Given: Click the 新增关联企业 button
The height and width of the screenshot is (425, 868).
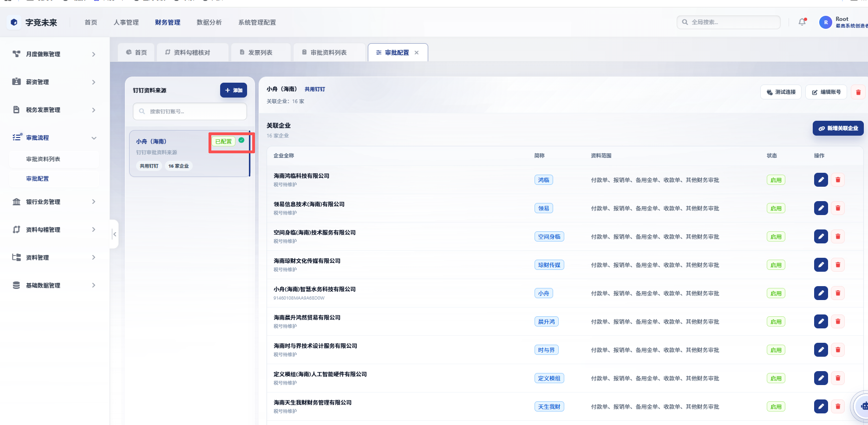Looking at the screenshot, I should pos(838,128).
